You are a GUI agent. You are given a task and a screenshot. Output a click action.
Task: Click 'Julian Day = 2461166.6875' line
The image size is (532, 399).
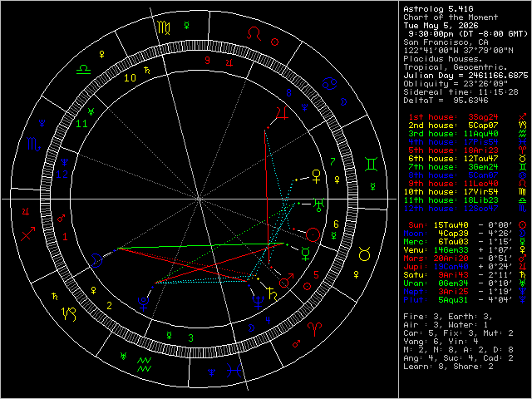click(465, 76)
